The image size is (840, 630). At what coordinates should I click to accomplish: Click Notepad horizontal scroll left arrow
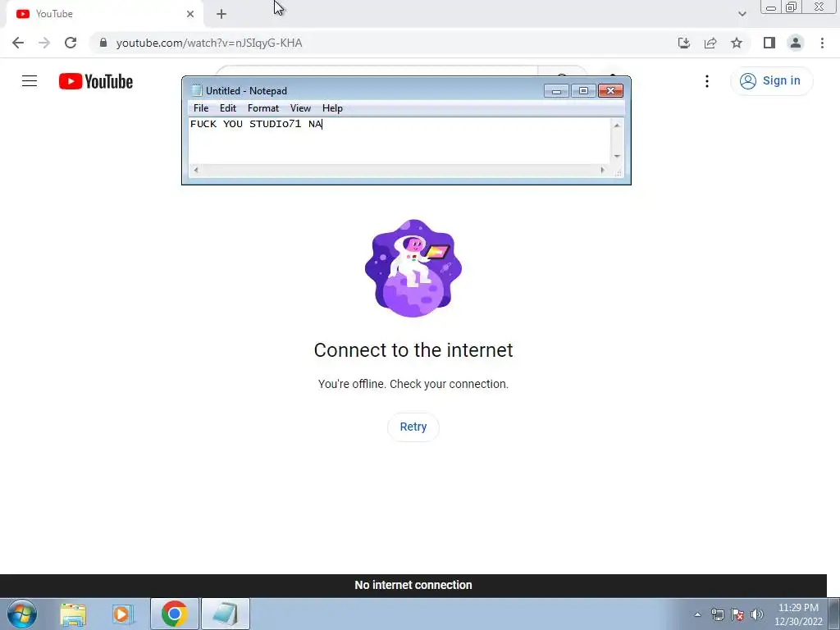tap(196, 171)
